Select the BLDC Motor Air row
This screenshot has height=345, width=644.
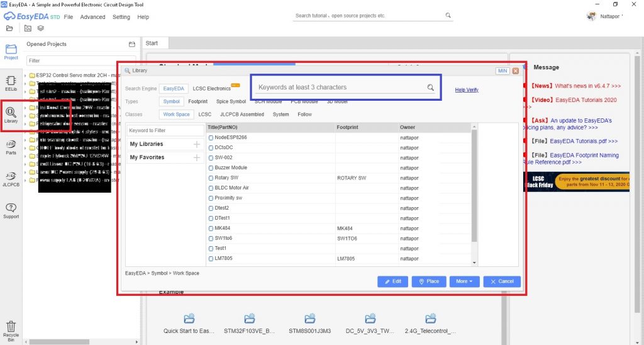[x=339, y=188]
